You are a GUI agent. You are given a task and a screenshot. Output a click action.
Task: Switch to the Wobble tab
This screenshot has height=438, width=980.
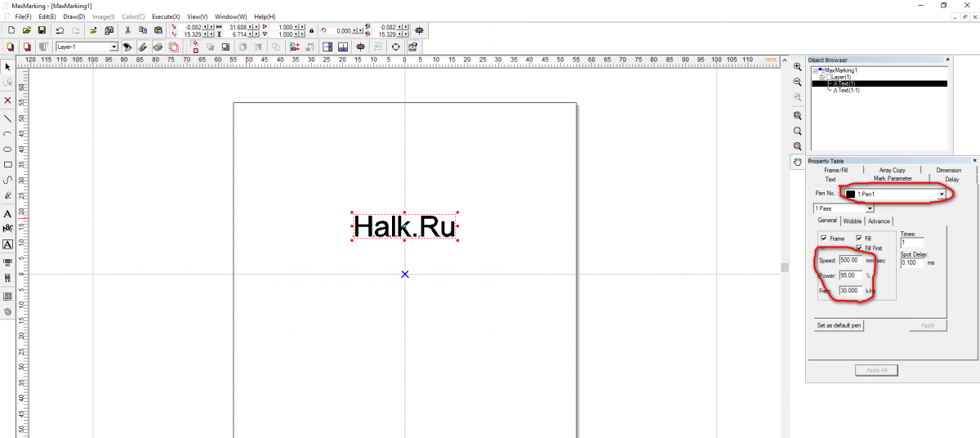click(x=852, y=221)
